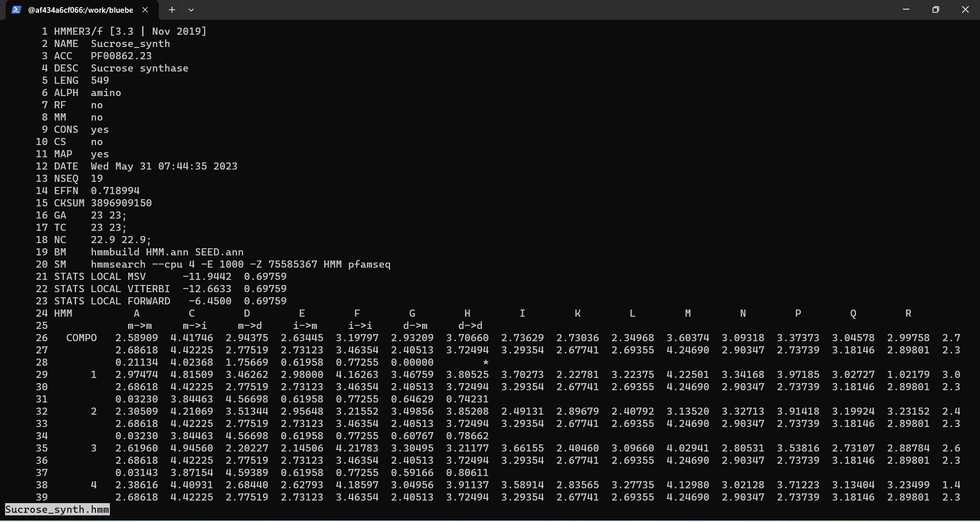Click column header 'A' in HMM row

tap(137, 313)
